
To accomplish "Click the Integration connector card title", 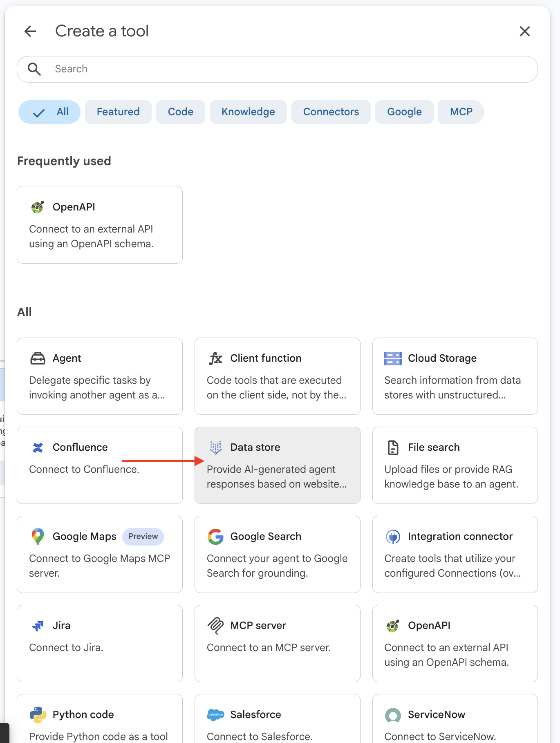I will (460, 537).
